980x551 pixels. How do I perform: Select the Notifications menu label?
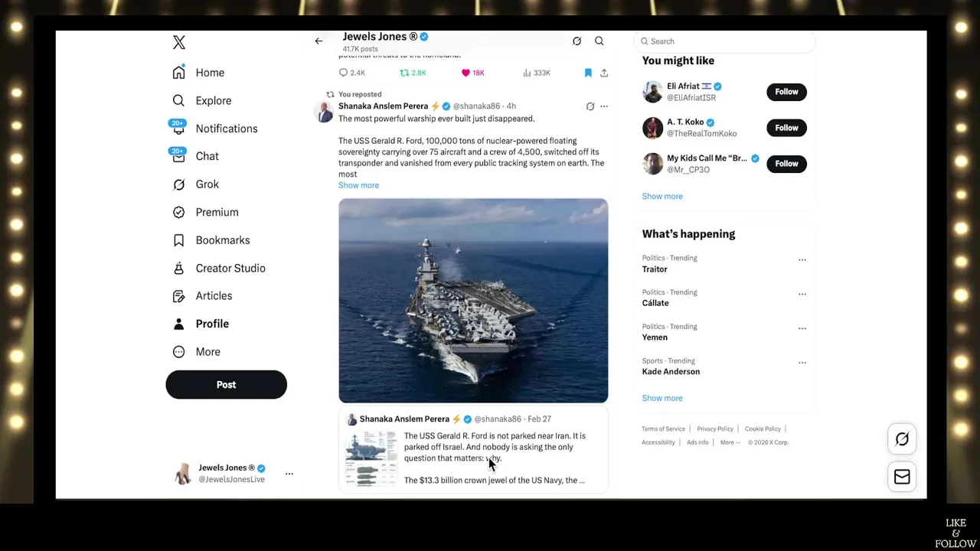(227, 129)
